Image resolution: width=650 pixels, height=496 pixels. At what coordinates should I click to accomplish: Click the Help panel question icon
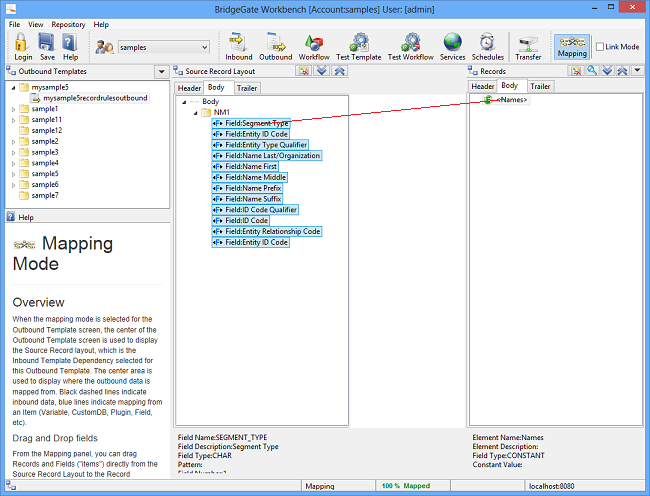pyautogui.click(x=11, y=217)
